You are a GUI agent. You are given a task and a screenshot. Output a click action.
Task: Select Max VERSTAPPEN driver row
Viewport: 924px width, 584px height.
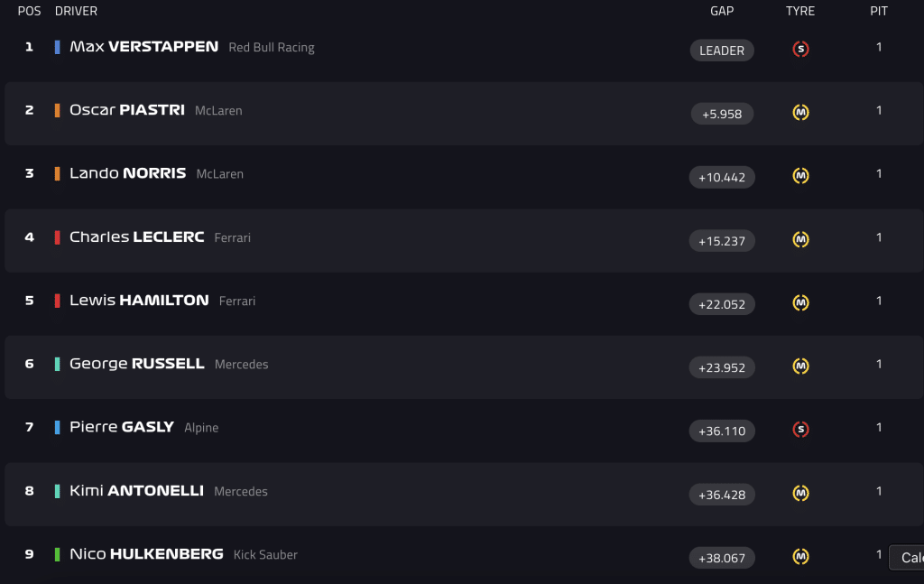pos(462,50)
